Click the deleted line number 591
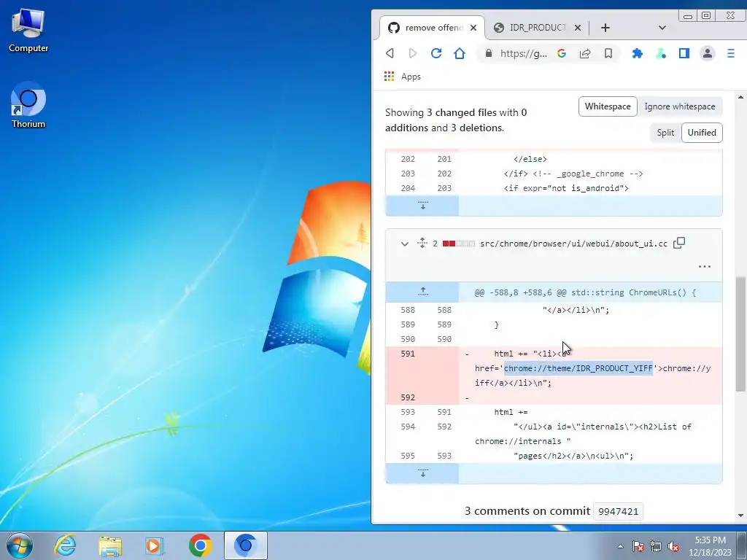Image resolution: width=747 pixels, height=560 pixels. [408, 354]
